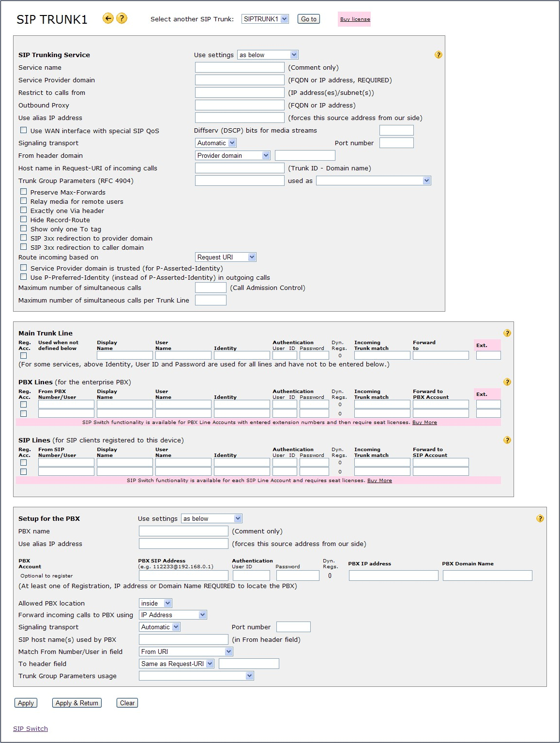Viewport: 560px width, 743px height.
Task: Open help icon for Setup for the PBX
Action: (x=540, y=518)
